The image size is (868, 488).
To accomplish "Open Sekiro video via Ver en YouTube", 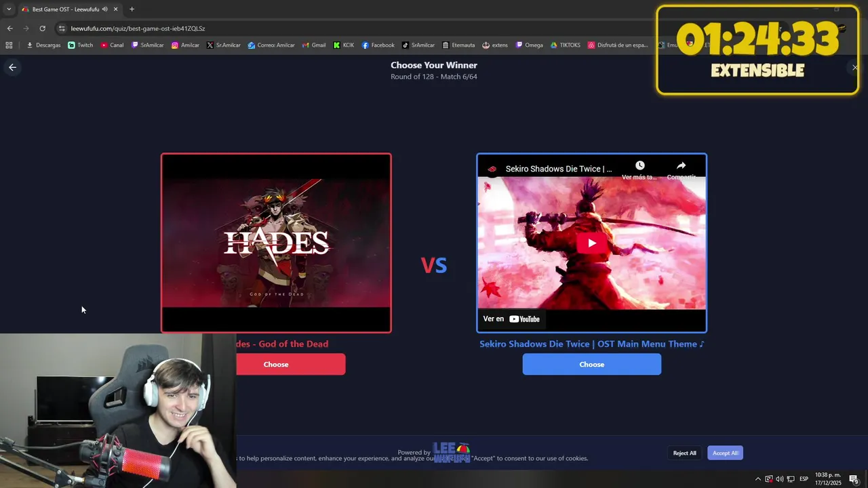I will (511, 319).
